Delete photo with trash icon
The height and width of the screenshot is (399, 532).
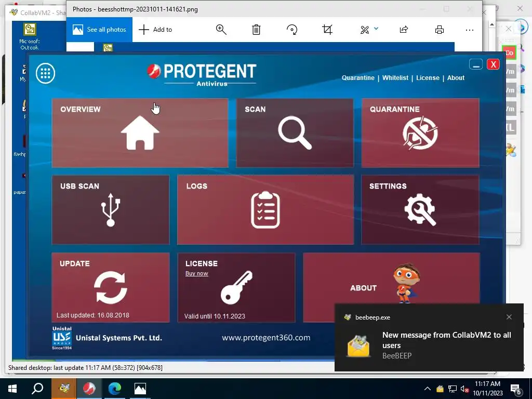click(x=256, y=30)
